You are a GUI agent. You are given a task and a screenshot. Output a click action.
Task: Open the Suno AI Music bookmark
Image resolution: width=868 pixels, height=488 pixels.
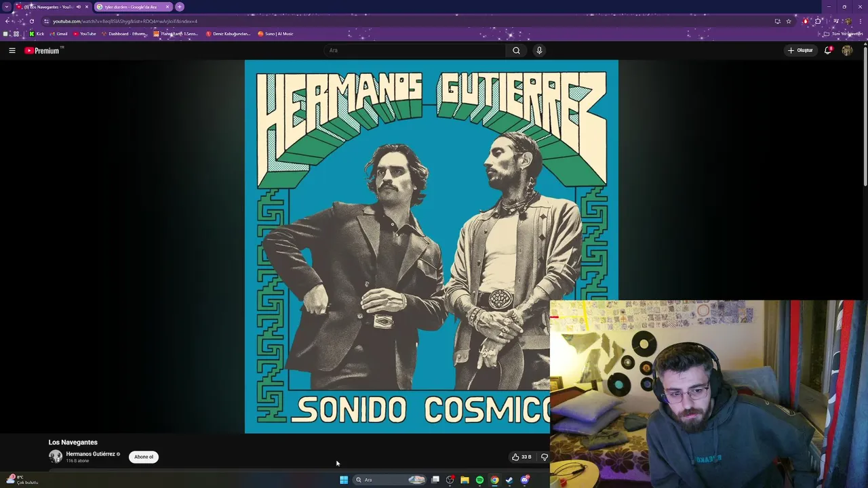276,34
